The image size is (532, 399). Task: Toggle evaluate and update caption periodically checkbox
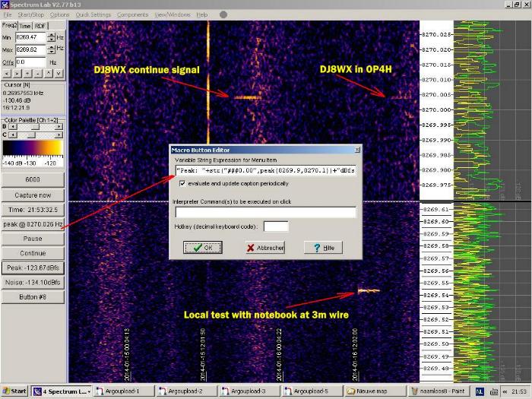(x=181, y=183)
